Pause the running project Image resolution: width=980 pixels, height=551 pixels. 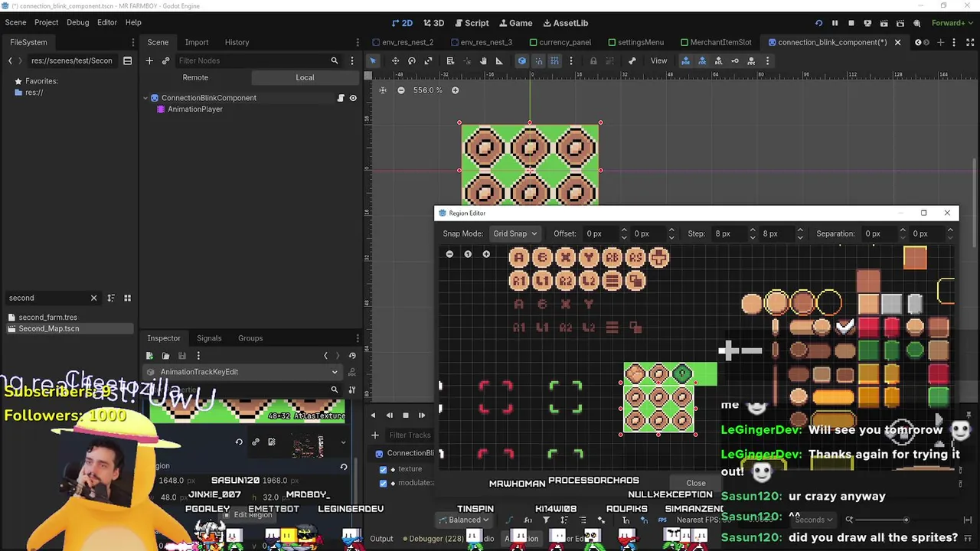click(x=835, y=23)
